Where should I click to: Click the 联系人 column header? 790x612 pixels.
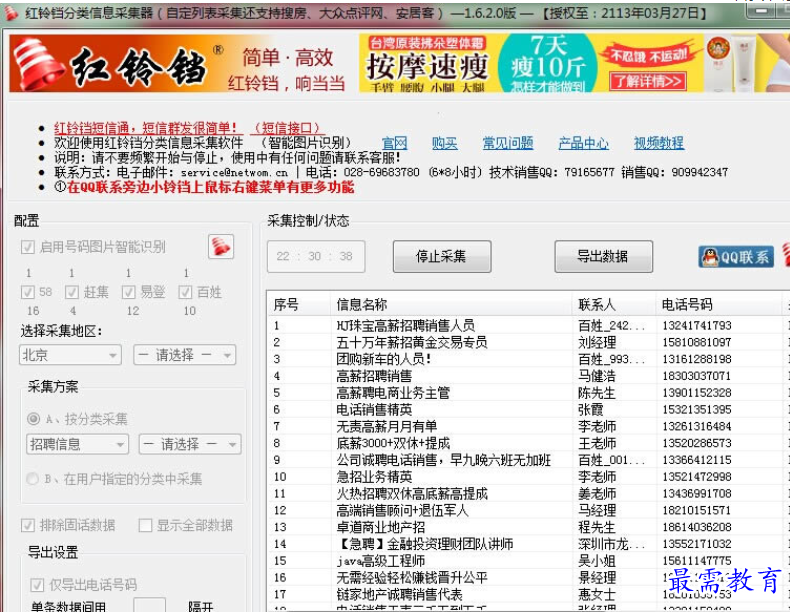[614, 304]
